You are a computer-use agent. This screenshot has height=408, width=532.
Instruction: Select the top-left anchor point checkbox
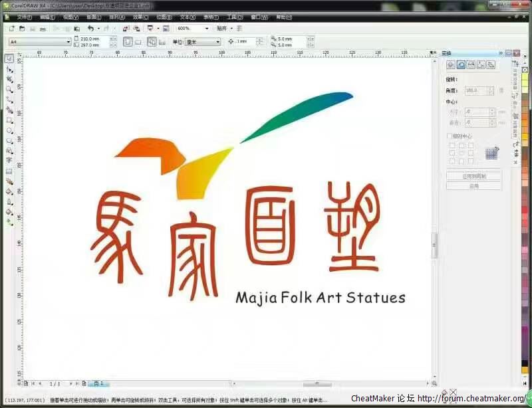pos(452,145)
